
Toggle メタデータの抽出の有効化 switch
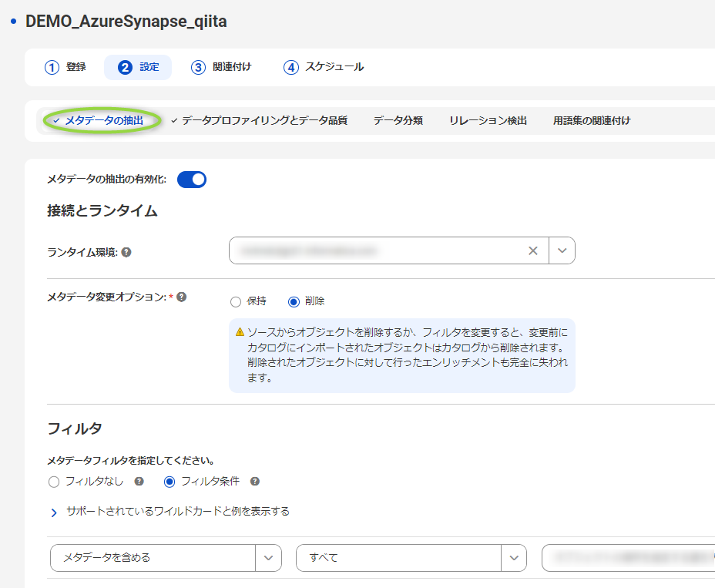192,180
